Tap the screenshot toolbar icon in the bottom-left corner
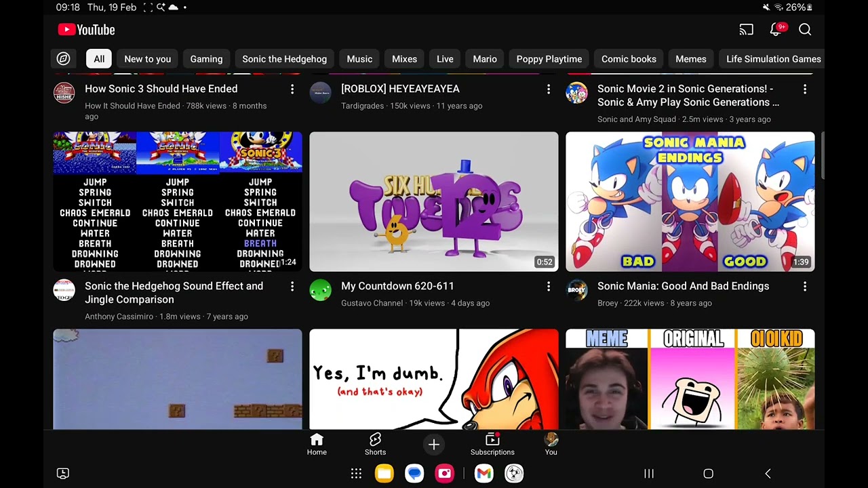Image resolution: width=868 pixels, height=488 pixels. coord(63,474)
